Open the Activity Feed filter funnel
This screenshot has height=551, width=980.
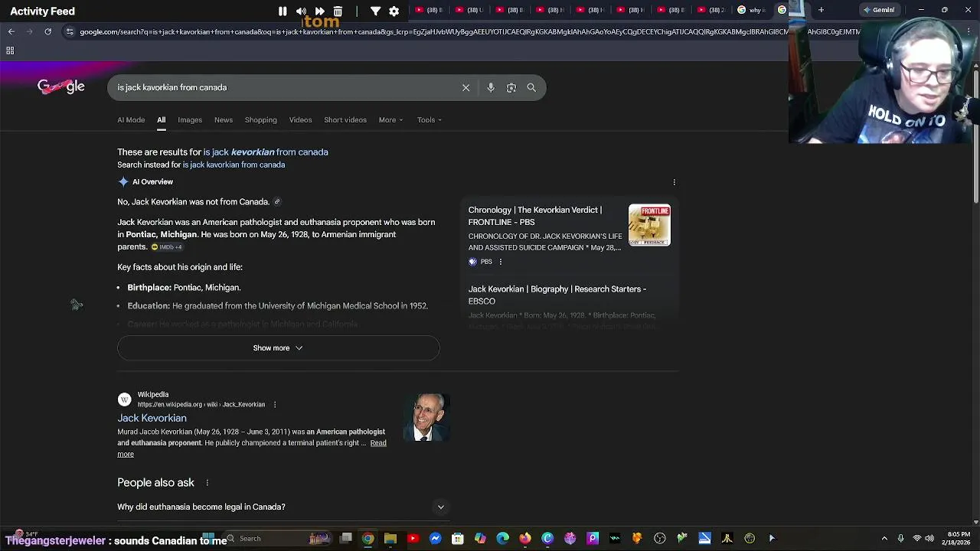(x=375, y=11)
